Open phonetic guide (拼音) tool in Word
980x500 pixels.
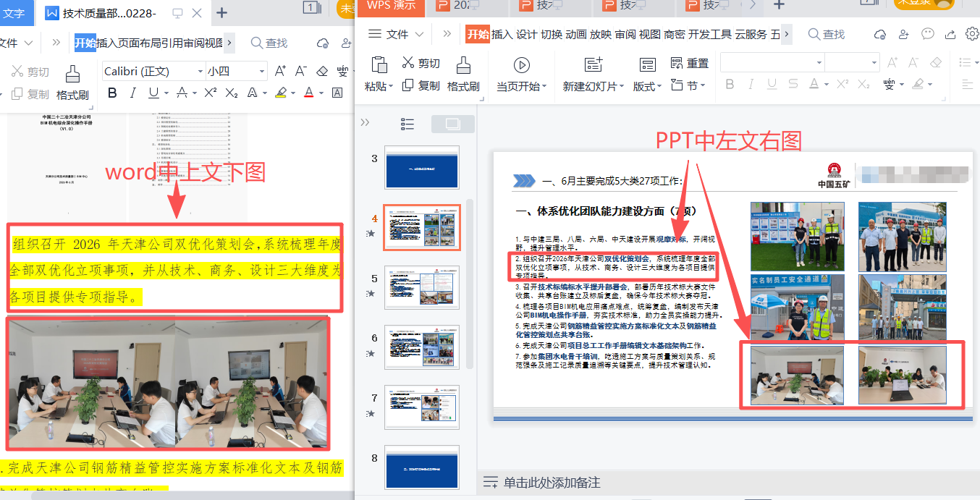click(342, 71)
